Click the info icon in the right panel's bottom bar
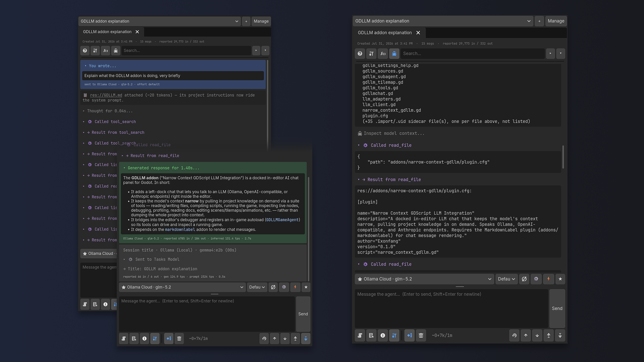644x362 pixels. (x=383, y=335)
